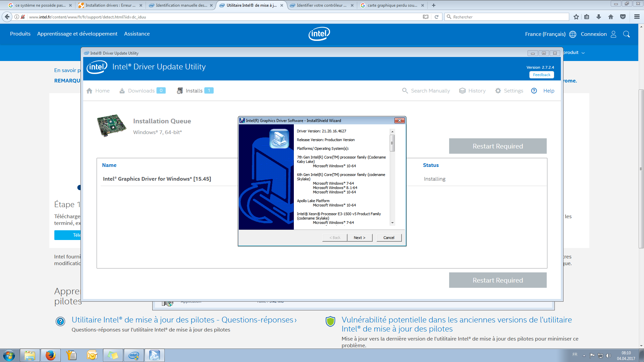Open Installs tab in Driver Update Utility
Screen dimensions: 644x362
point(195,91)
